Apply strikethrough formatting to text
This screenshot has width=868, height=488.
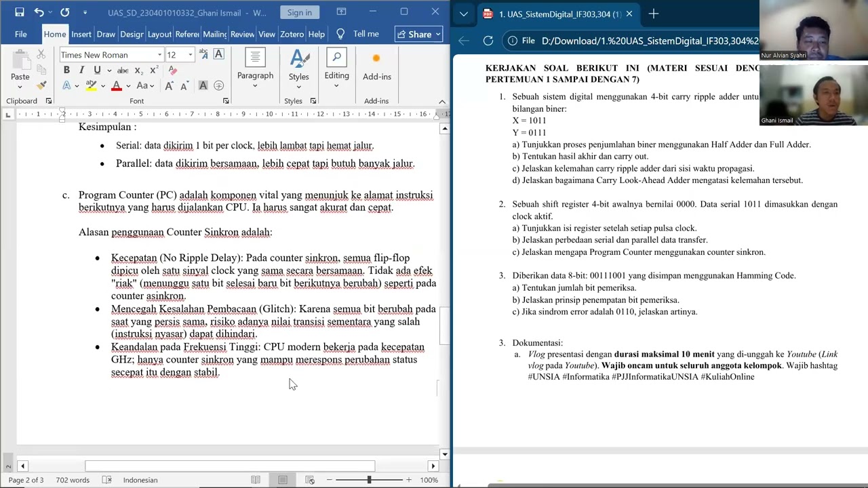(x=123, y=70)
